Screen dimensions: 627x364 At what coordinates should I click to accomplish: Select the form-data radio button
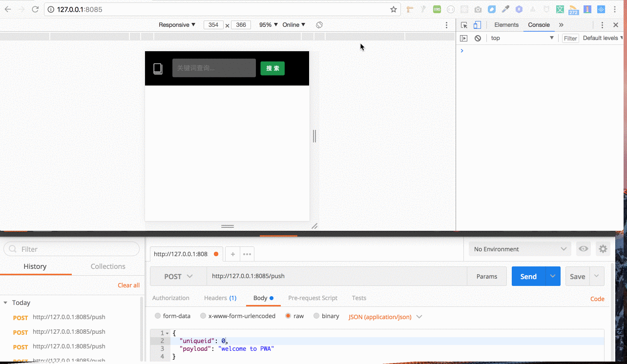pos(158,316)
